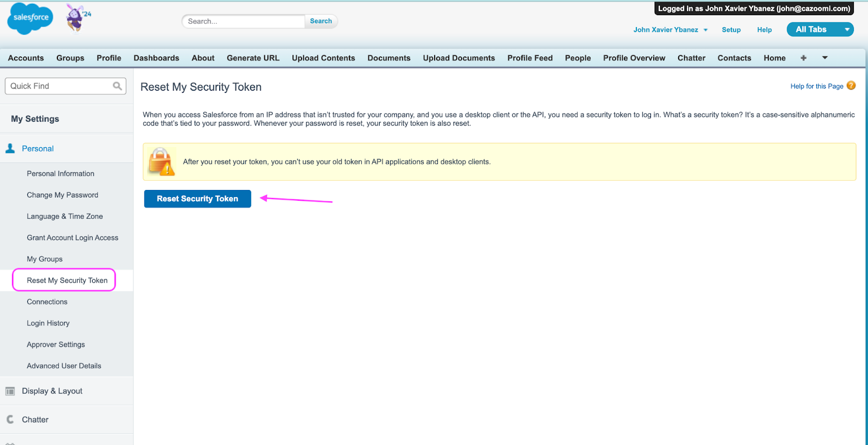
Task: Open the Accounts tab
Action: click(x=26, y=58)
